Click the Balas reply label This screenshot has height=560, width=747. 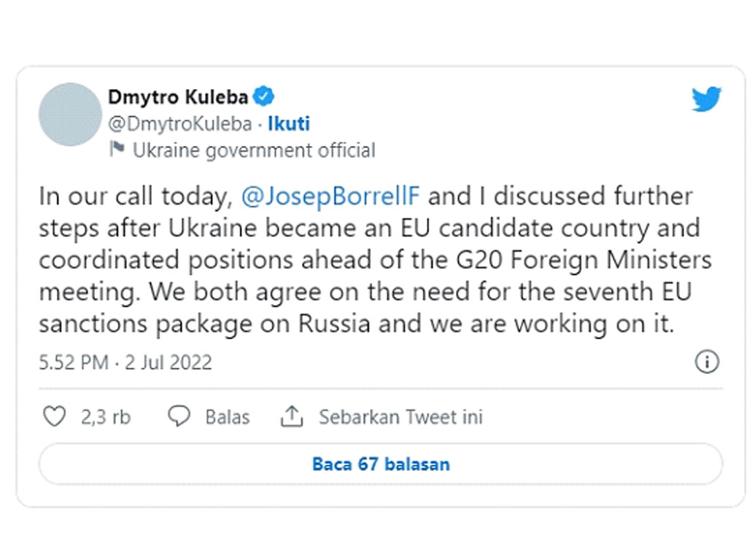point(228,417)
